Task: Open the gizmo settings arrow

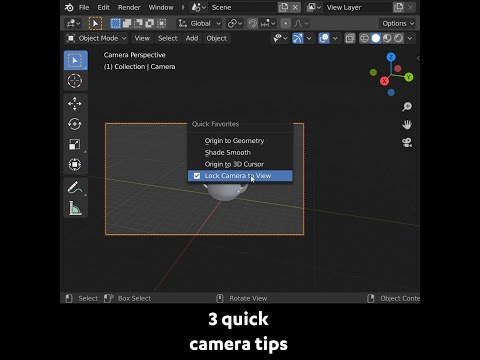Action: [x=309, y=38]
